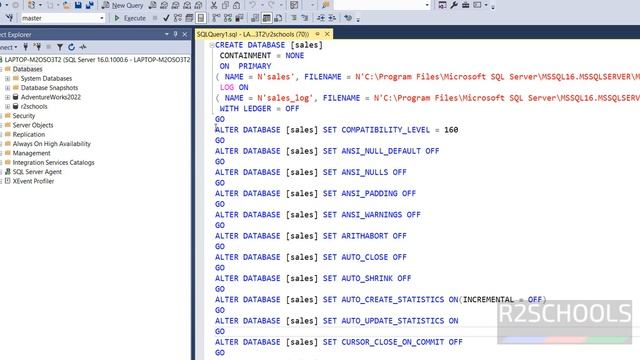The image size is (640, 360).
Task: Click the Disconnect icon in Object Explorer
Action: tap(37, 47)
